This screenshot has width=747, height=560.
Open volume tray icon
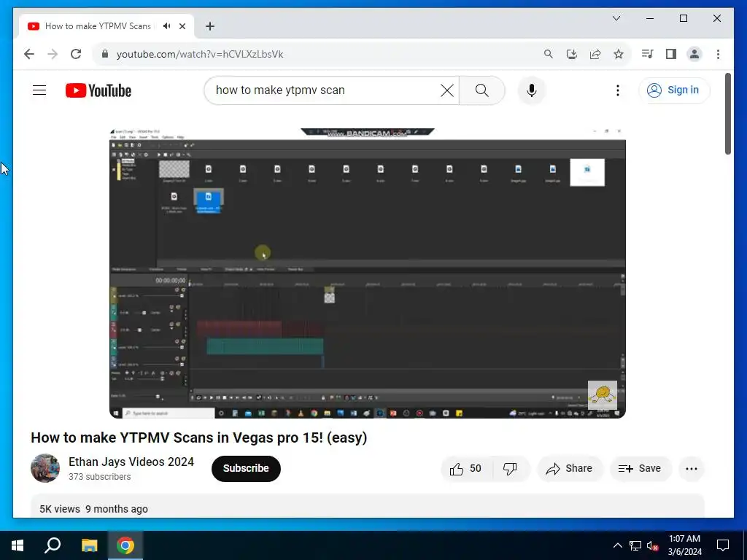pos(652,545)
